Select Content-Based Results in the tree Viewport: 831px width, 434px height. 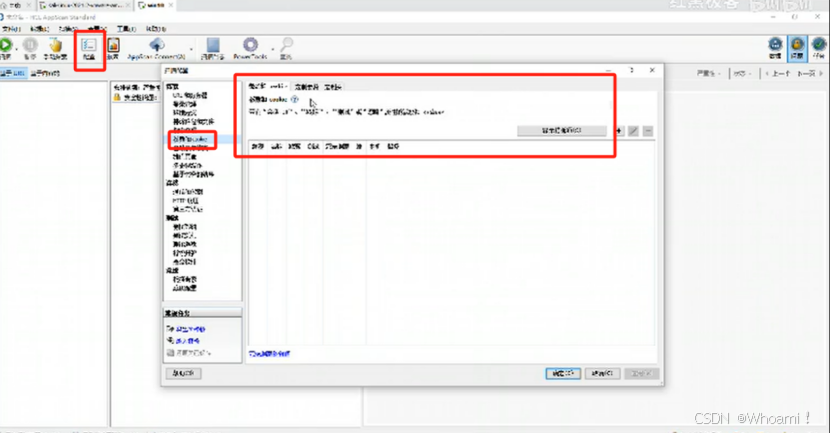pyautogui.click(x=193, y=174)
